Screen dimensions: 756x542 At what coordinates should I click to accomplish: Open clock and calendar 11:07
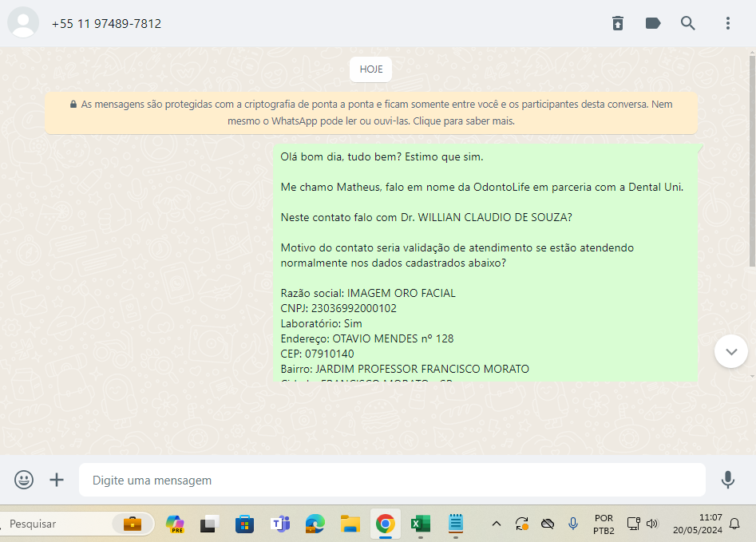coord(698,524)
